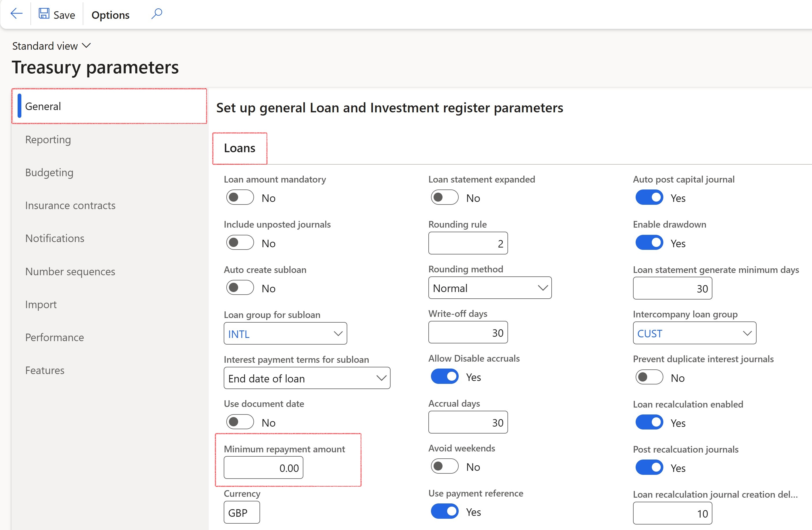The image size is (812, 530).
Task: Open the Options menu
Action: coord(110,15)
